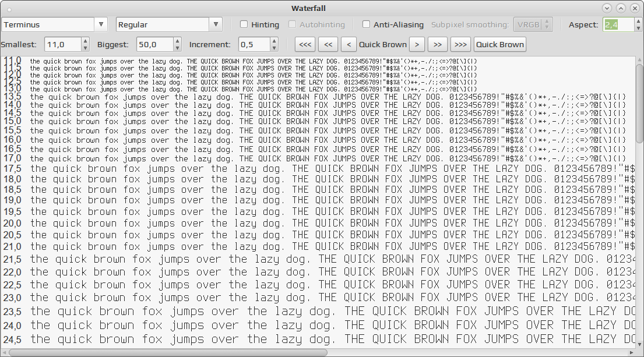Viewport: 644px width, 357px height.
Task: Close the Waterfall window
Action: [x=635, y=8]
